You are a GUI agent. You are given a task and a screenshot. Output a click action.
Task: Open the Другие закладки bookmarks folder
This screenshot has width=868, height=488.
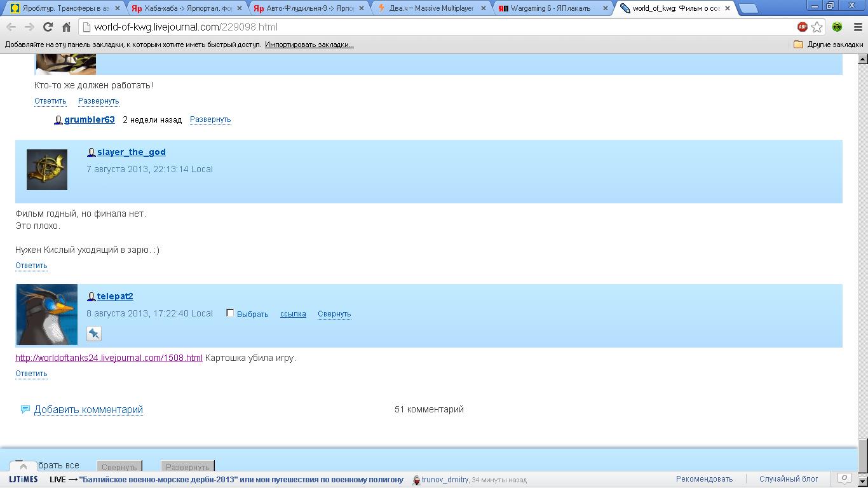829,44
